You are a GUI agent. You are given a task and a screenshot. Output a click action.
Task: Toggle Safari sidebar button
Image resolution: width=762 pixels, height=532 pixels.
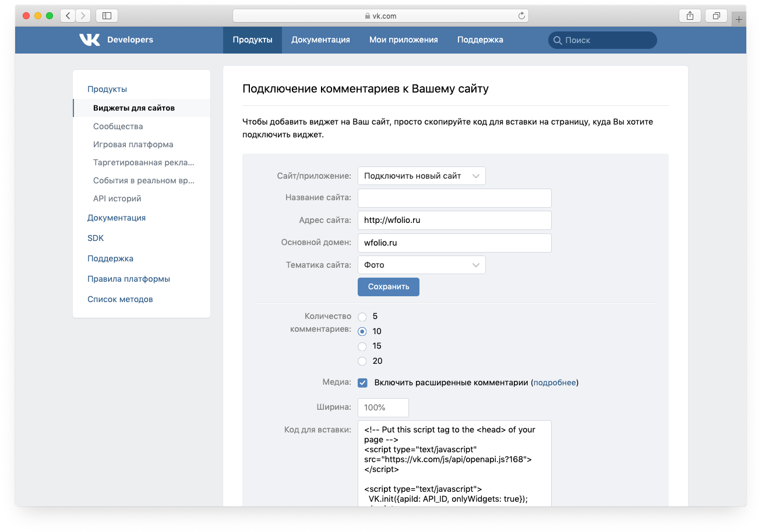coord(107,16)
